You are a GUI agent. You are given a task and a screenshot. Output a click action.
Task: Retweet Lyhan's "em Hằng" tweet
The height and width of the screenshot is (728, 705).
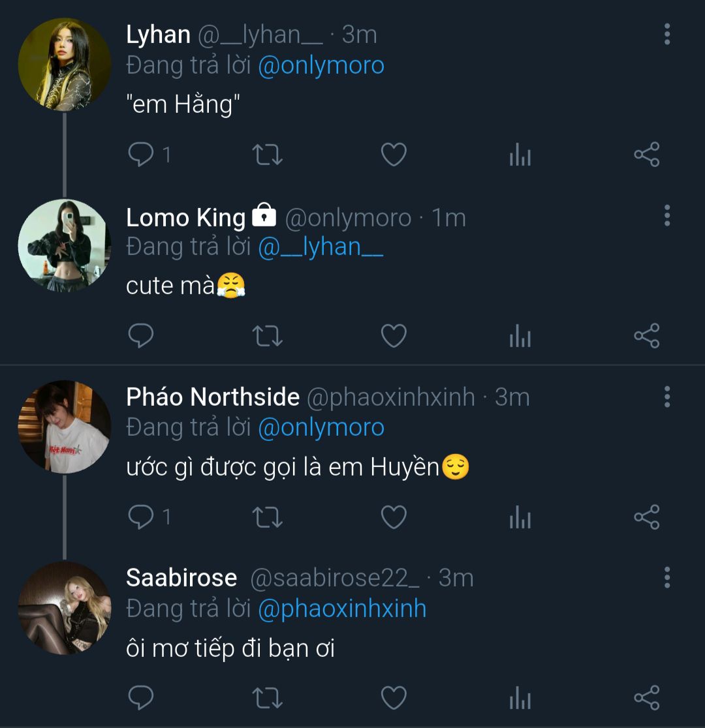tap(267, 155)
